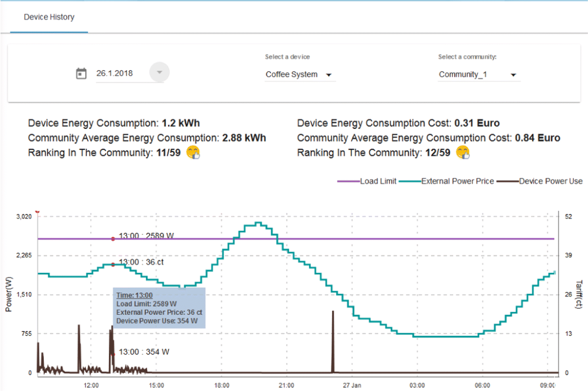Click the tooltip line 'External Power Price: 36 ct'
The width and height of the screenshot is (588, 391).
(159, 312)
